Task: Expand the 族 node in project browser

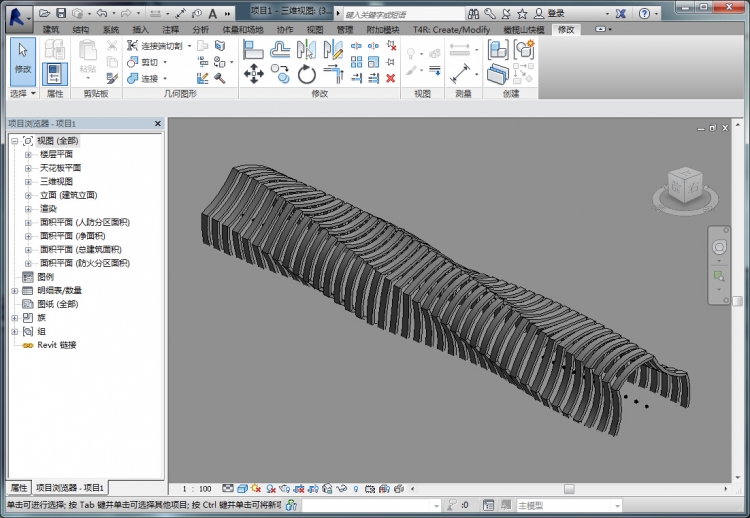Action: [x=14, y=317]
